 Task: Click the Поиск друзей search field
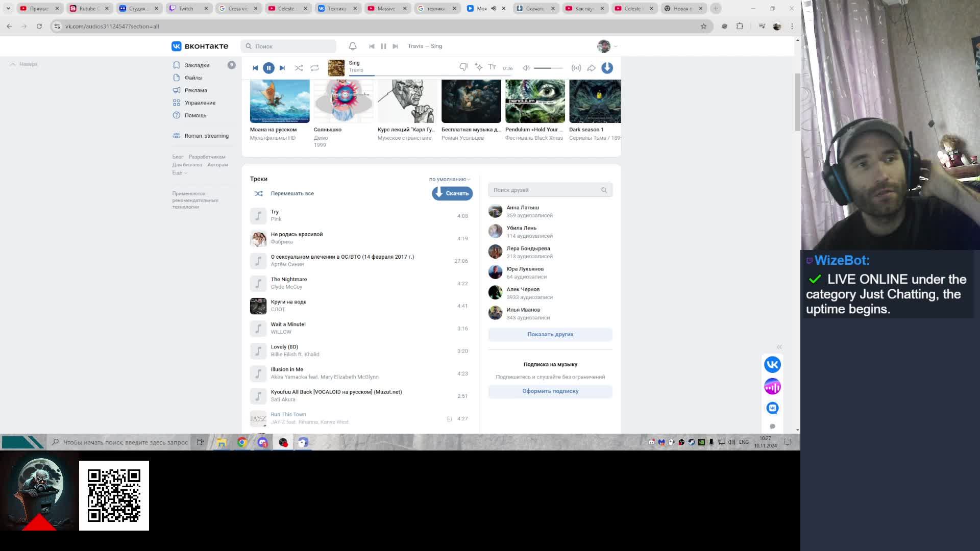click(x=545, y=190)
